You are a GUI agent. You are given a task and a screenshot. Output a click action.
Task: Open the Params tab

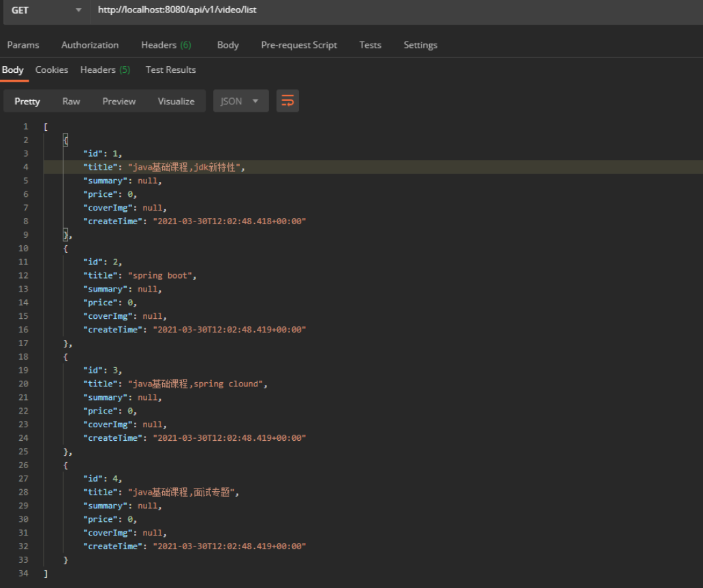[x=23, y=45]
